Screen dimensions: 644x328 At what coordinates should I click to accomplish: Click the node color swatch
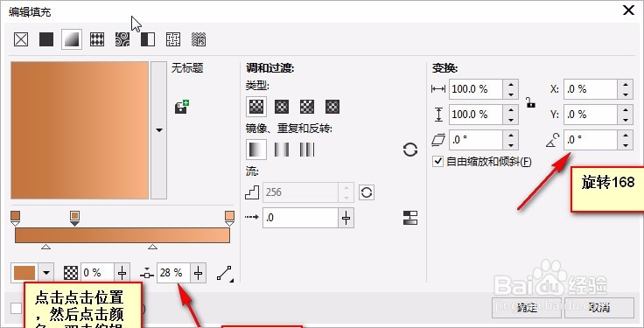pyautogui.click(x=24, y=273)
